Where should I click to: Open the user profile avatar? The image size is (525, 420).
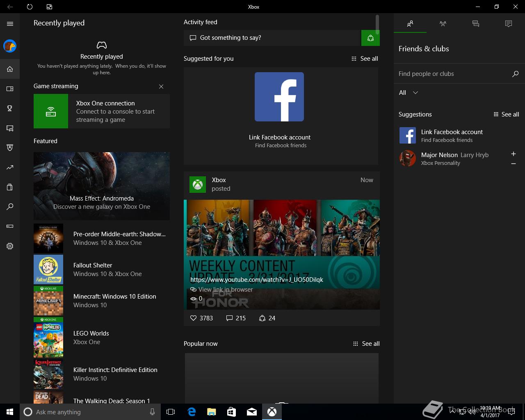tap(10, 46)
